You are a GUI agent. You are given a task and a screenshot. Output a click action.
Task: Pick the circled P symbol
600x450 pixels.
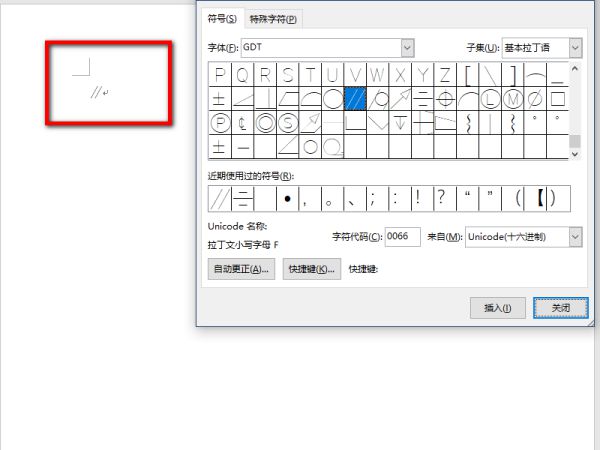pyautogui.click(x=220, y=122)
